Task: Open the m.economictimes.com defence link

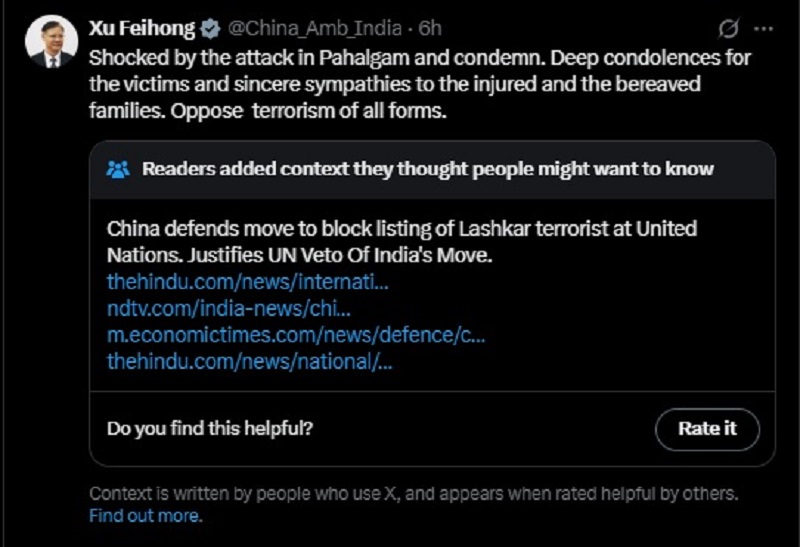Action: point(295,335)
